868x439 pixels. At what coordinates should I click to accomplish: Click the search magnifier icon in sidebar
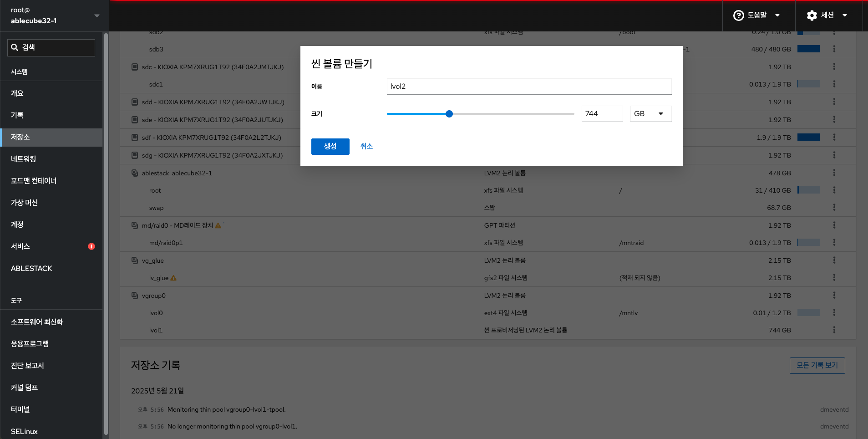(x=15, y=47)
